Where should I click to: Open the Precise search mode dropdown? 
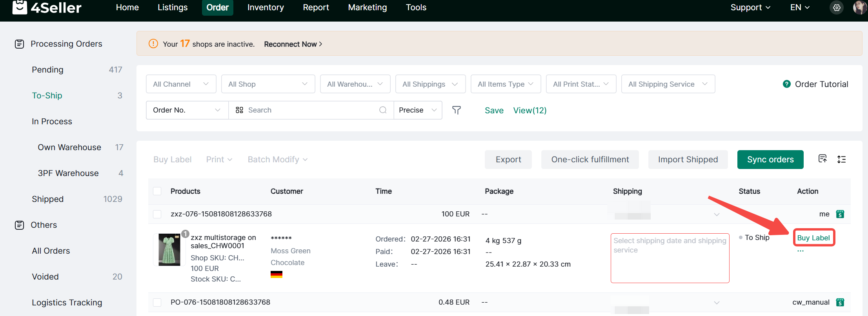[x=417, y=110]
